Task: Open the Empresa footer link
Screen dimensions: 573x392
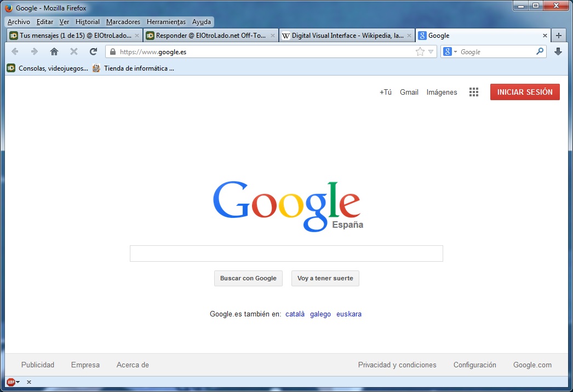Action: pos(85,365)
